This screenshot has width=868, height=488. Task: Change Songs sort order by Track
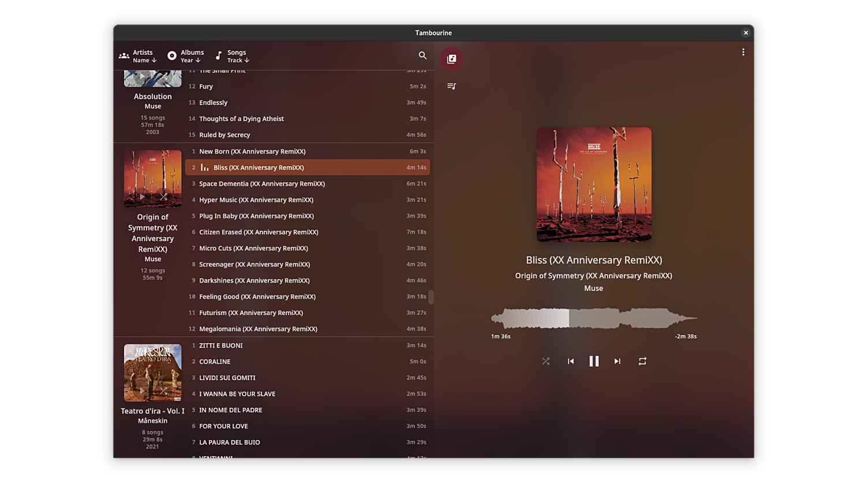pyautogui.click(x=238, y=60)
